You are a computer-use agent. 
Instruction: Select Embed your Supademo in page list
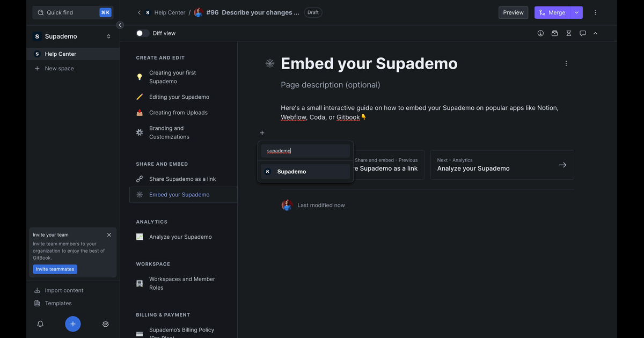tap(184, 195)
